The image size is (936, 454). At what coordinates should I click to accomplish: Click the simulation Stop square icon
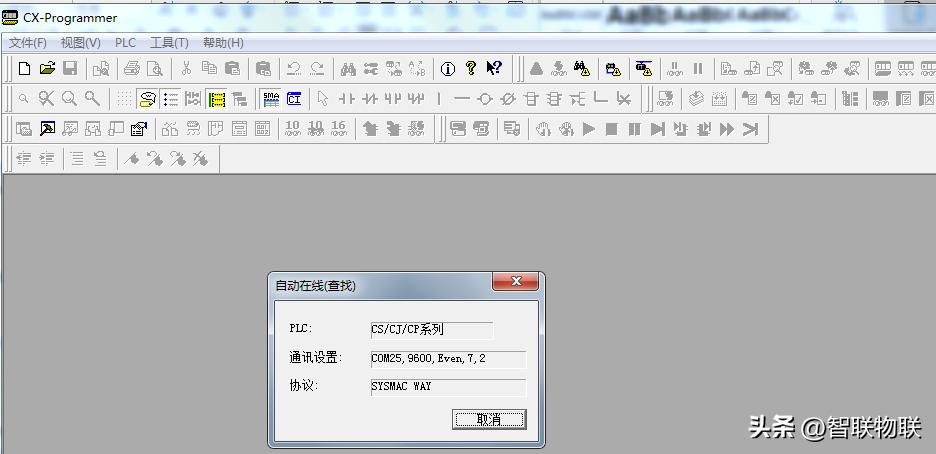tap(611, 128)
